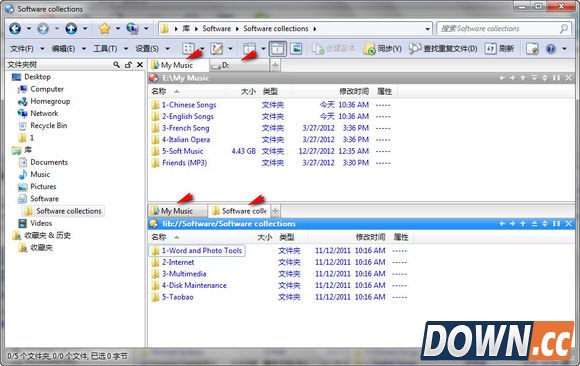Click the Back navigation arrow
The width and height of the screenshot is (580, 366).
click(15, 28)
